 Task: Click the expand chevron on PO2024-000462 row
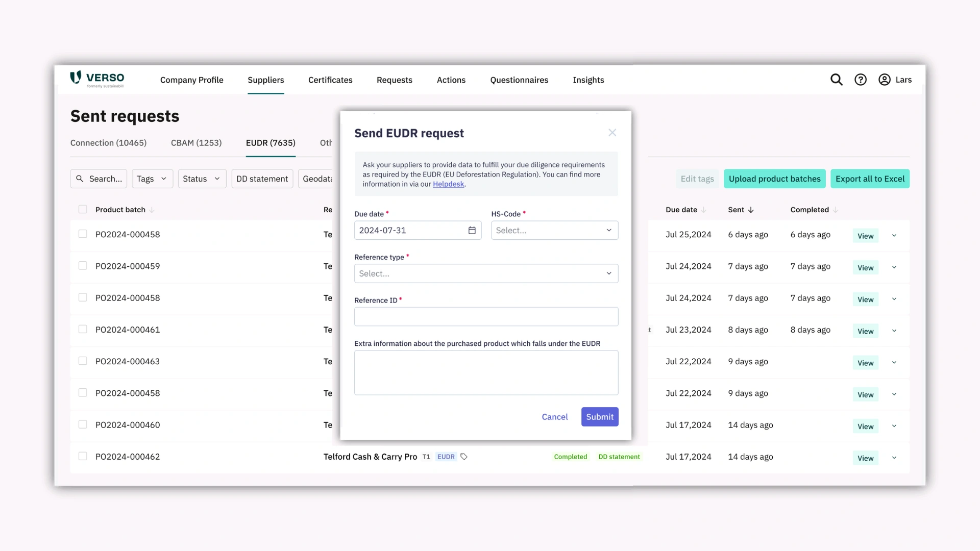pyautogui.click(x=895, y=458)
